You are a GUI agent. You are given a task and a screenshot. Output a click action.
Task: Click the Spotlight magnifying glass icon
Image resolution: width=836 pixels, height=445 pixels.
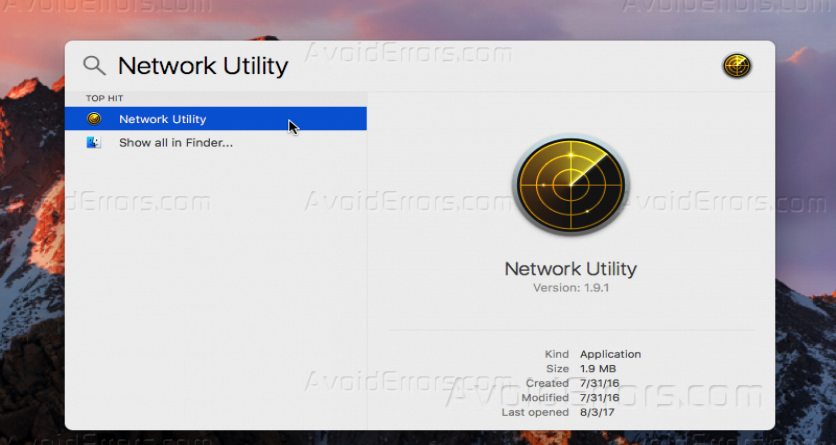pyautogui.click(x=94, y=66)
